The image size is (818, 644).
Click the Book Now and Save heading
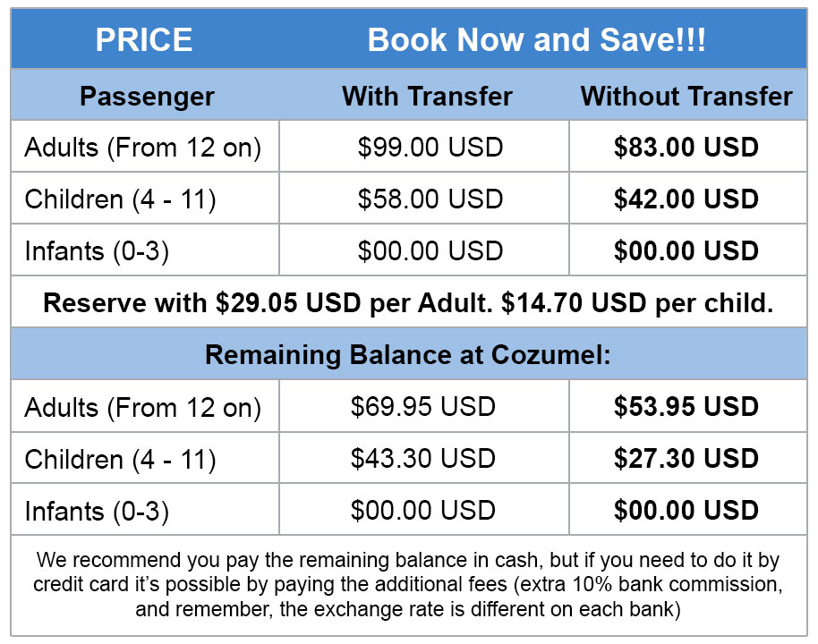[x=536, y=40]
